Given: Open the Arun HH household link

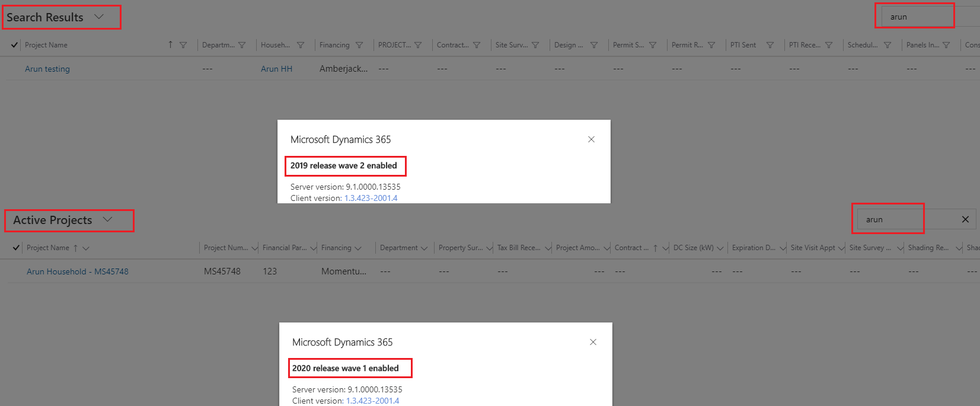Looking at the screenshot, I should point(276,69).
